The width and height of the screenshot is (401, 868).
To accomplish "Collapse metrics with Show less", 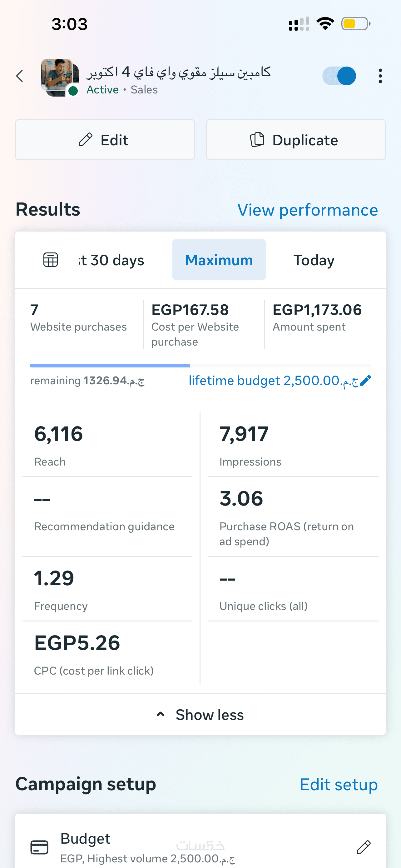I will coord(200,715).
